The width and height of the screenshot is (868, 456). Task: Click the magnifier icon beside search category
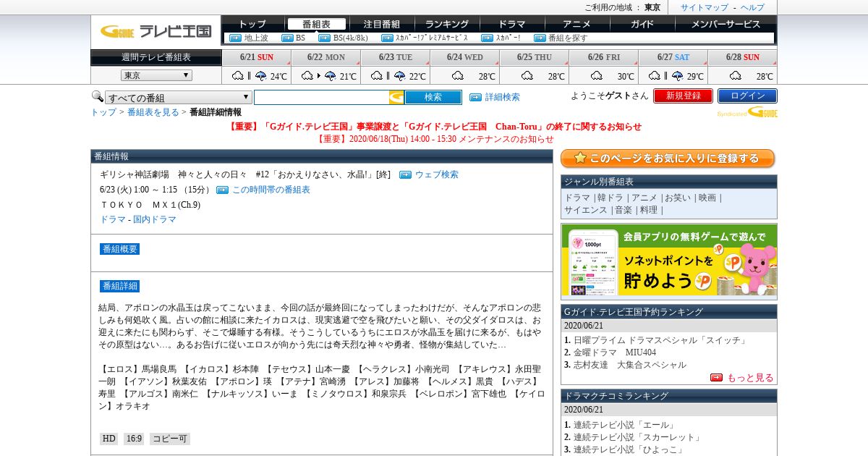pos(97,96)
